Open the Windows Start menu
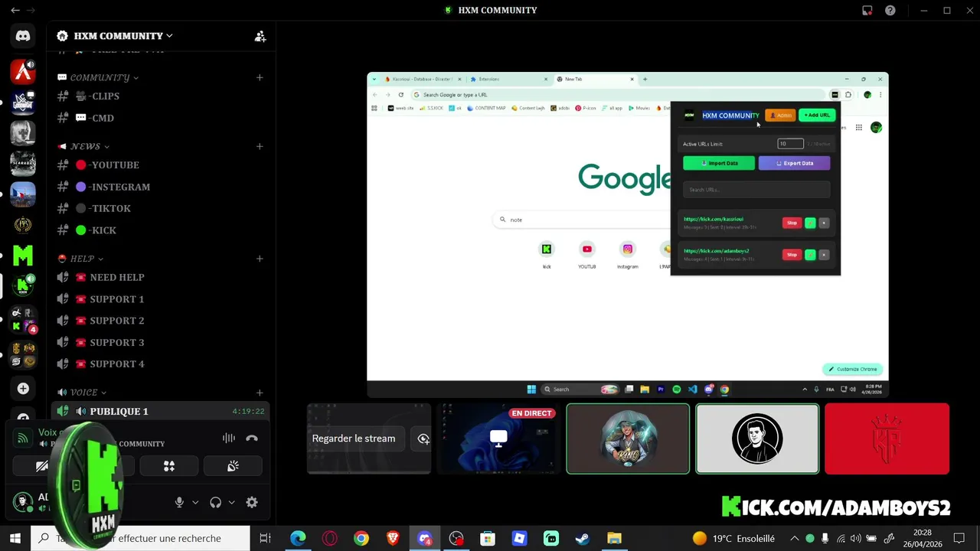 [15, 539]
